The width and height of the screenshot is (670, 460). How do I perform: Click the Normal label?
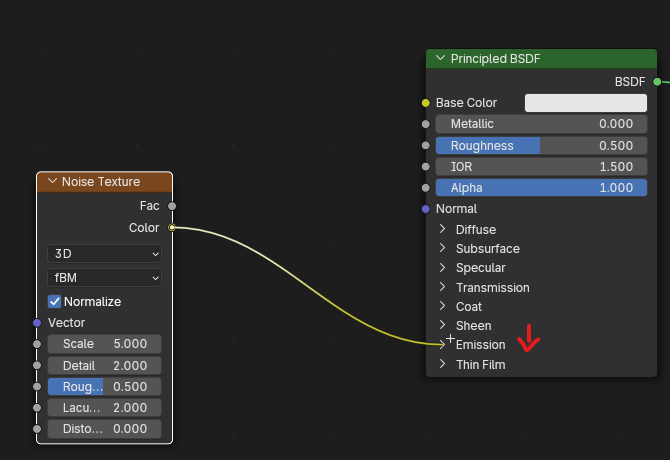coord(456,209)
